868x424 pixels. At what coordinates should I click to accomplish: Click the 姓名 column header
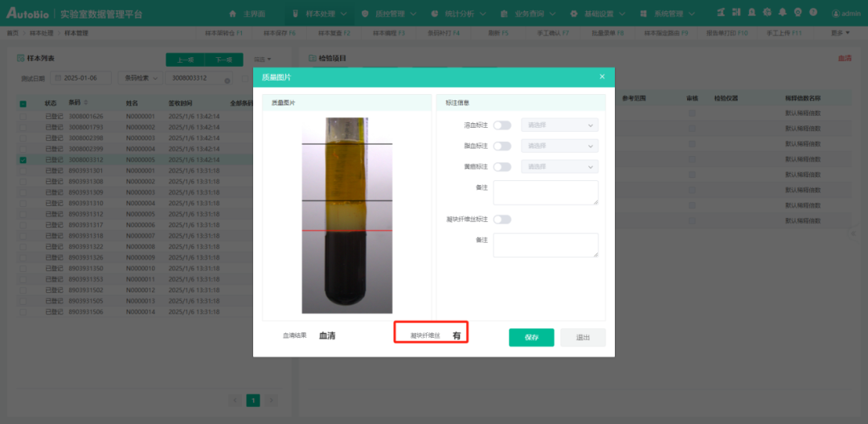[x=132, y=103]
